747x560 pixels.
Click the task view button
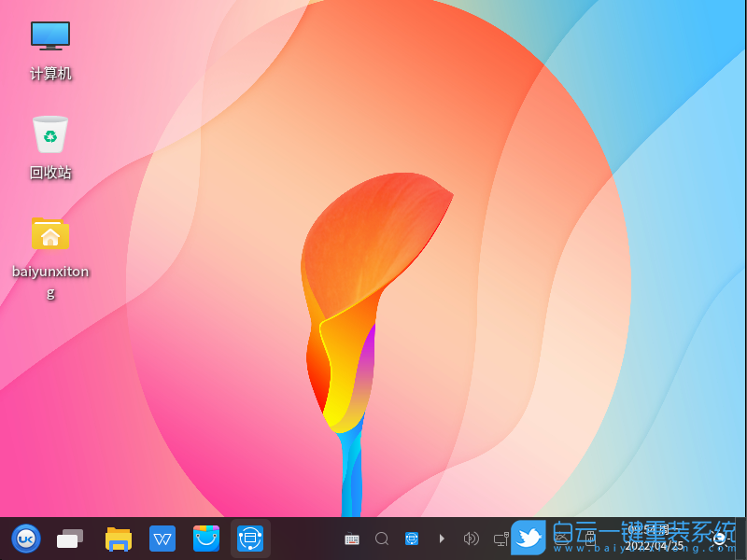pyautogui.click(x=70, y=539)
